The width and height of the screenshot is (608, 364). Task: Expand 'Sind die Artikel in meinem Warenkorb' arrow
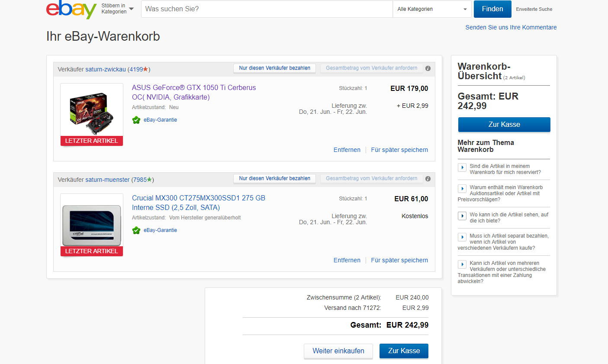coord(462,168)
